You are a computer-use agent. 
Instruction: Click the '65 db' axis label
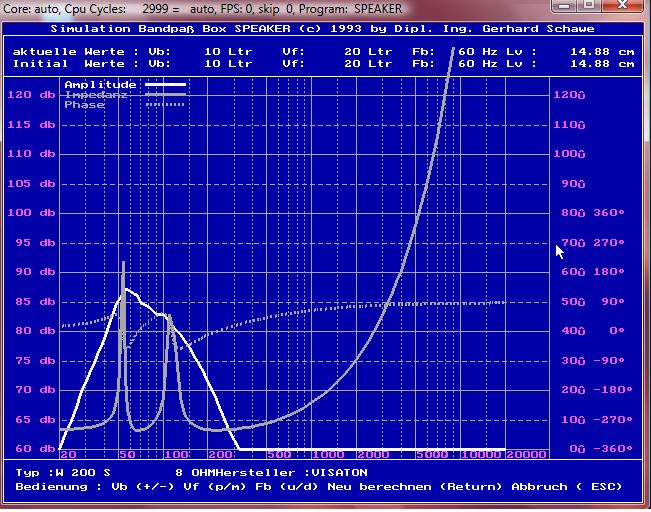[35, 419]
